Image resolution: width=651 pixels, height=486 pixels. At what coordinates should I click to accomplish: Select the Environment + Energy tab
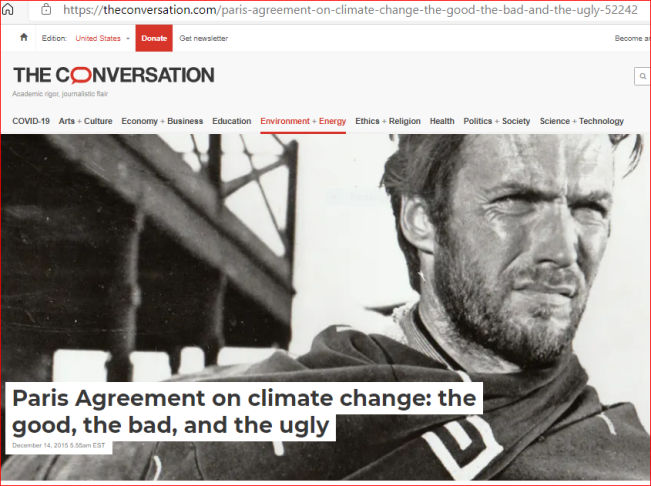pyautogui.click(x=303, y=121)
